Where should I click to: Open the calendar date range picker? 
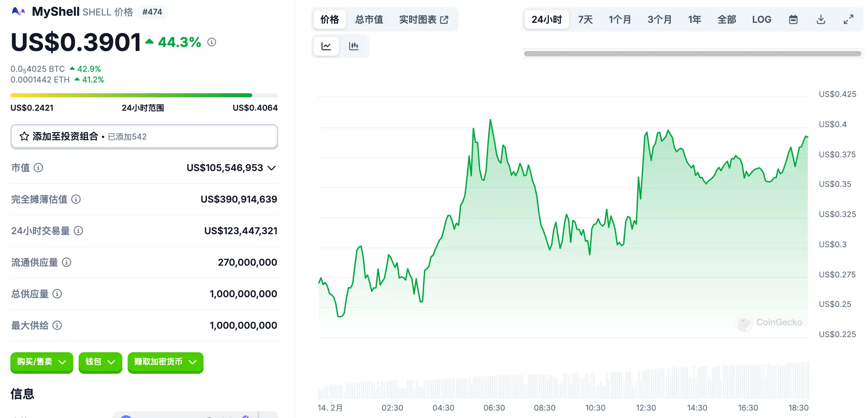pyautogui.click(x=793, y=19)
